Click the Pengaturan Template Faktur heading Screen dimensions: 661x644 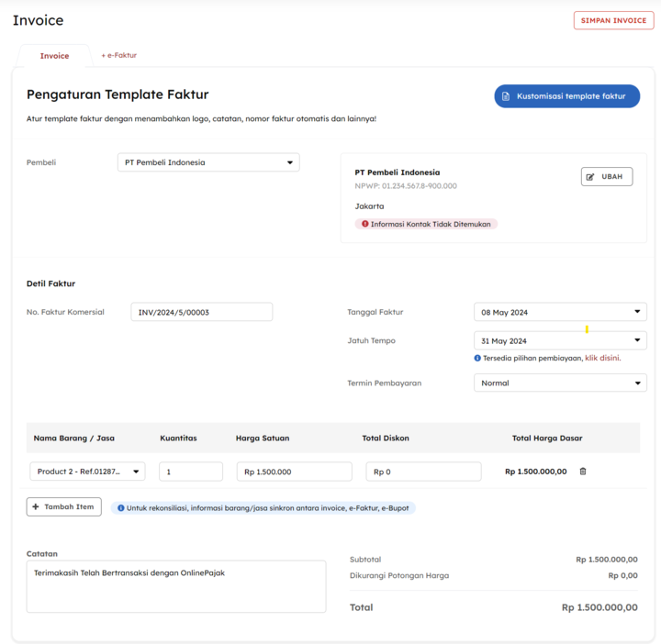tap(118, 94)
